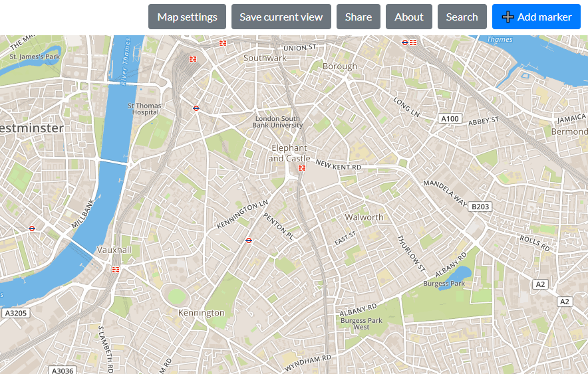This screenshot has height=374, width=588.
Task: Show the About information
Action: (x=409, y=17)
